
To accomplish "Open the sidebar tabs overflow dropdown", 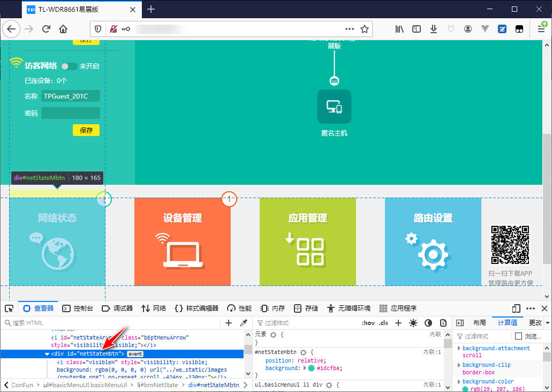I will tap(547, 323).
